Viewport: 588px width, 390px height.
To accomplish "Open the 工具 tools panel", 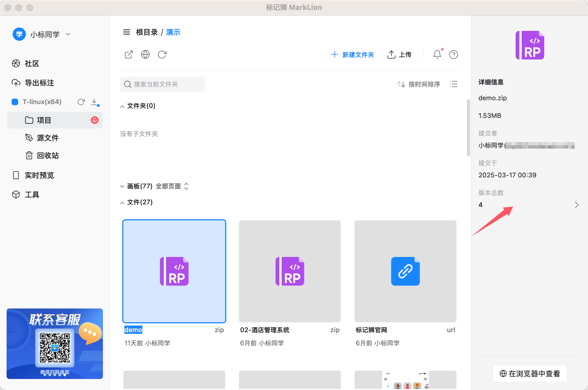I will pos(32,194).
